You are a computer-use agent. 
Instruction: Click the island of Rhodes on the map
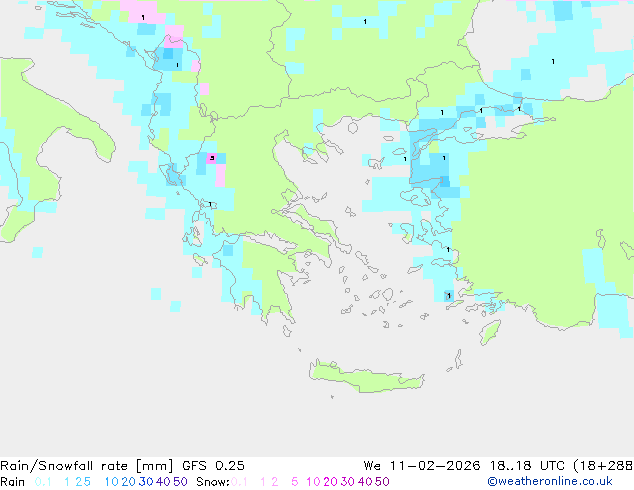(490, 332)
